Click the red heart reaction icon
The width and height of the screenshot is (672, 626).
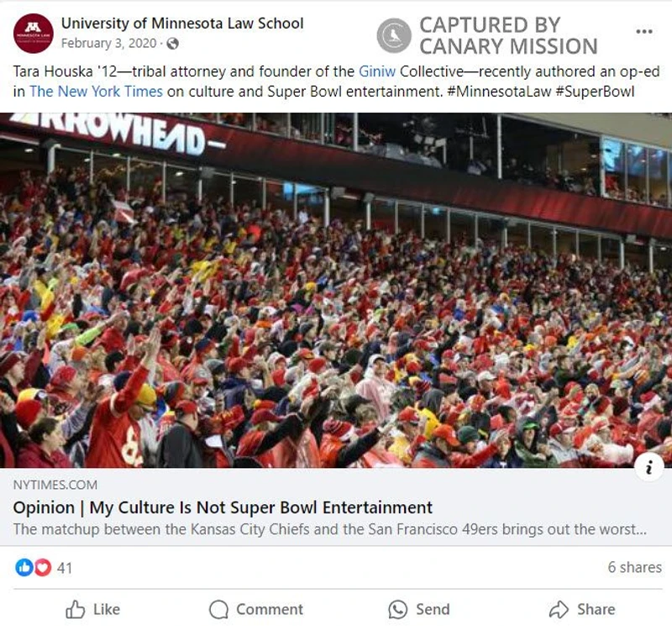coord(43,567)
